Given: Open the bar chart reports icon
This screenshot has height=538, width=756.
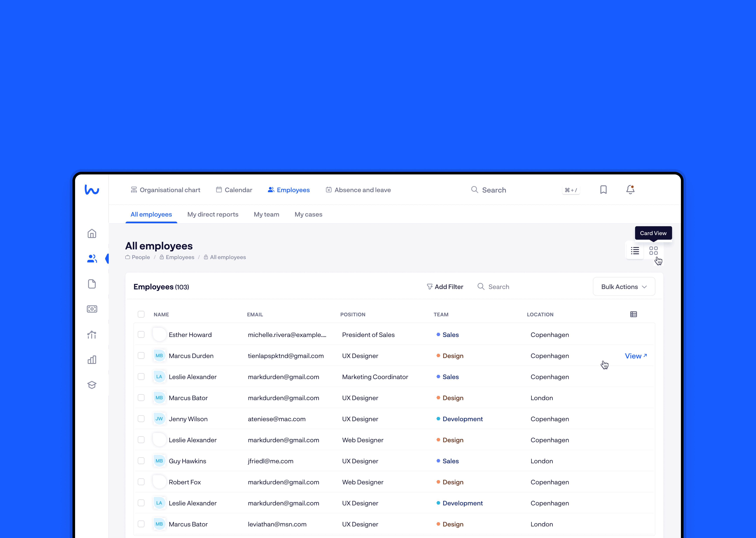Looking at the screenshot, I should (92, 360).
